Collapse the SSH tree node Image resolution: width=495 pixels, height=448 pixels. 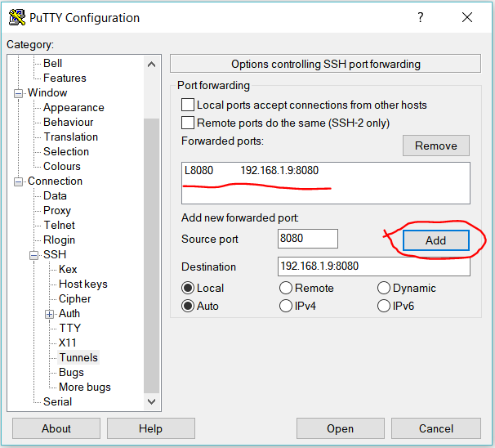coord(33,255)
